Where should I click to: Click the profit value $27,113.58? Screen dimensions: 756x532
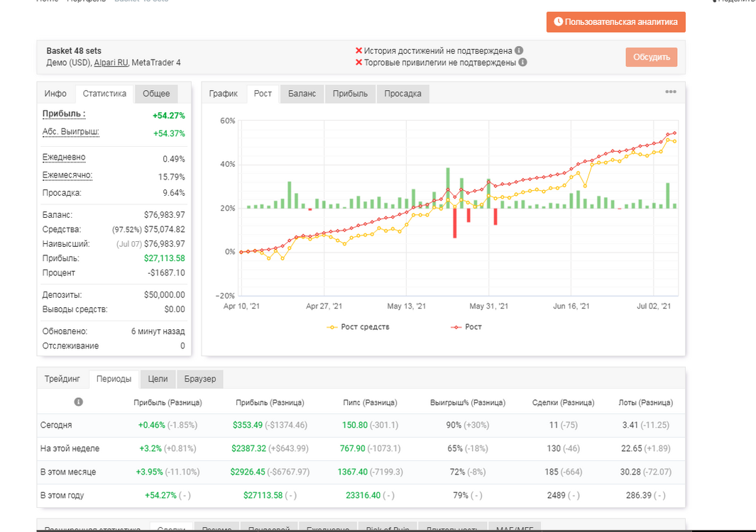click(x=165, y=258)
